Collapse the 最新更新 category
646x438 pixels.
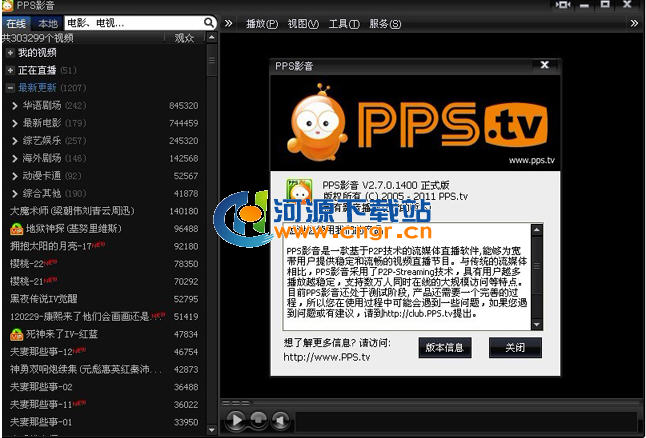click(10, 88)
